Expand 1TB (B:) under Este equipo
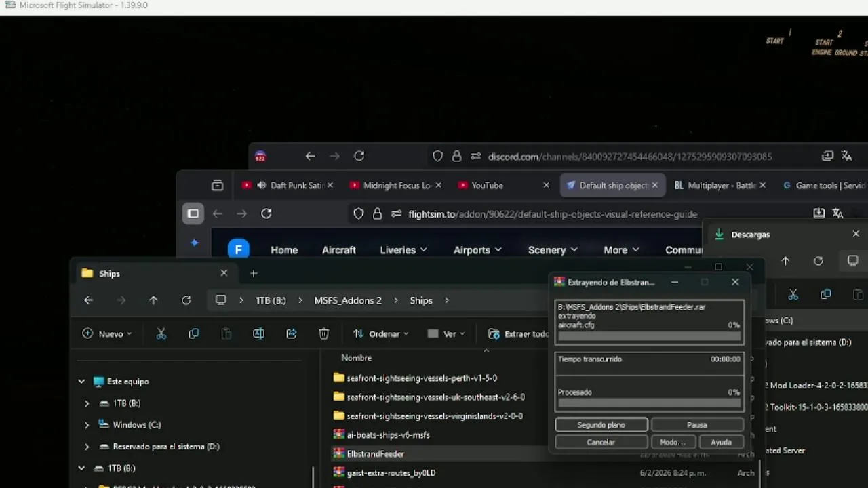The width and height of the screenshot is (868, 488). [x=87, y=403]
